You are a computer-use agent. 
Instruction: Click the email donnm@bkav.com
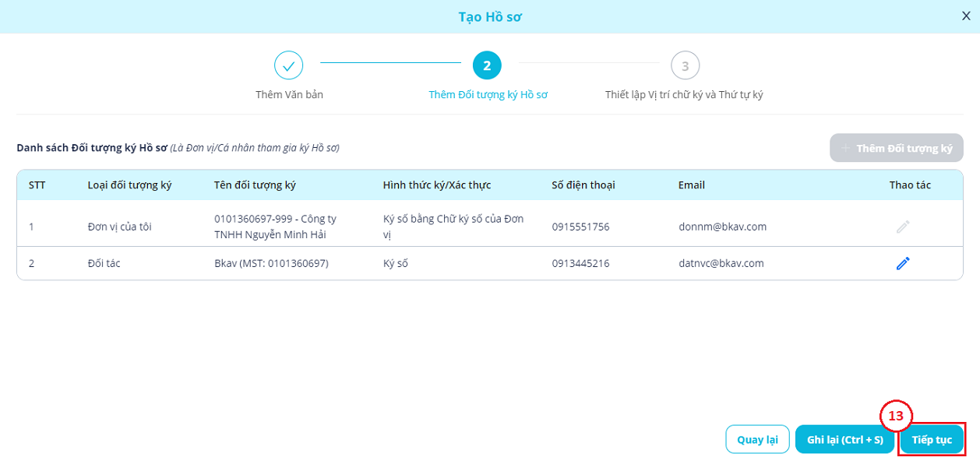tap(722, 227)
